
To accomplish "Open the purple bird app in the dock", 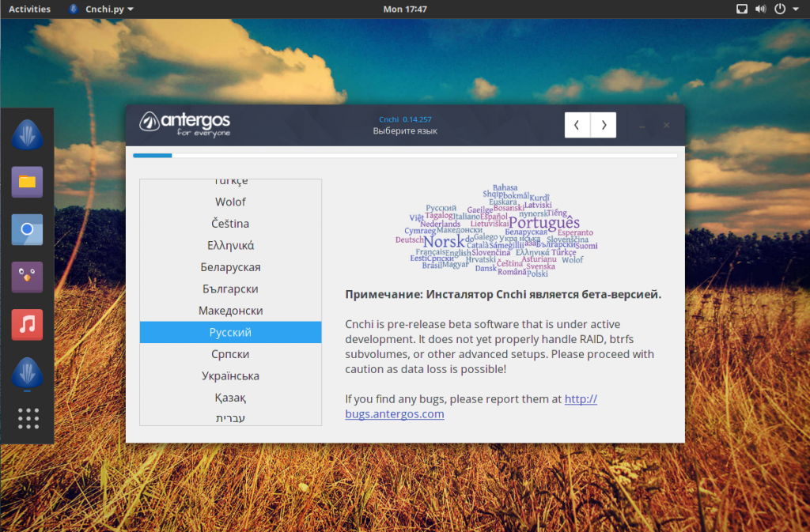I will (x=27, y=277).
